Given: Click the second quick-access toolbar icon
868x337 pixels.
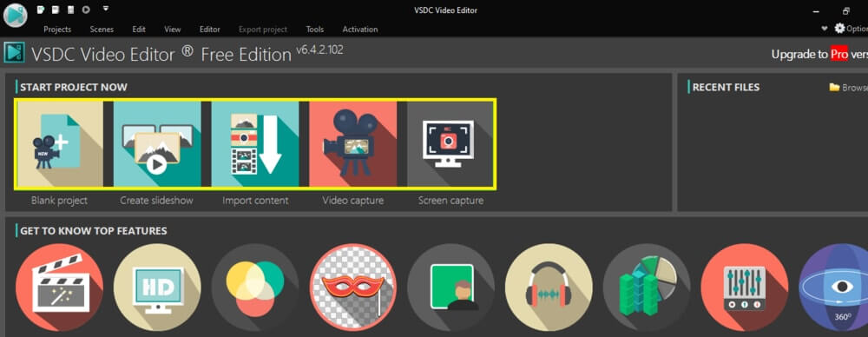Looking at the screenshot, I should click(56, 10).
